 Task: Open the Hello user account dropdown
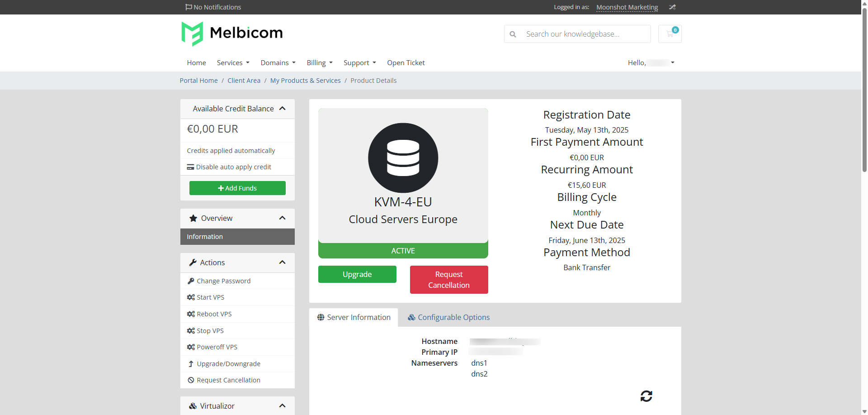651,63
